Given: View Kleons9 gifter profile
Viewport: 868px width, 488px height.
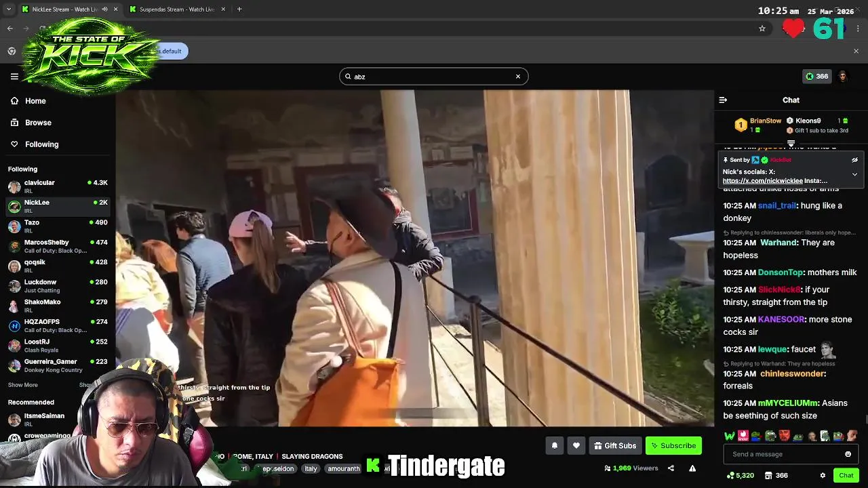Looking at the screenshot, I should pos(808,121).
